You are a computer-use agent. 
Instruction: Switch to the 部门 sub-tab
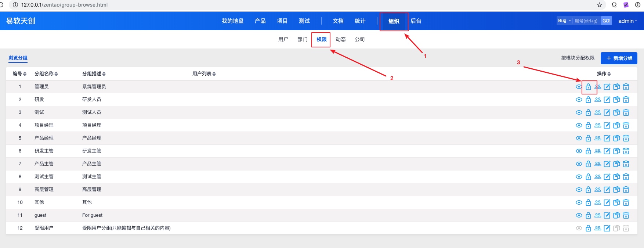[x=302, y=39]
